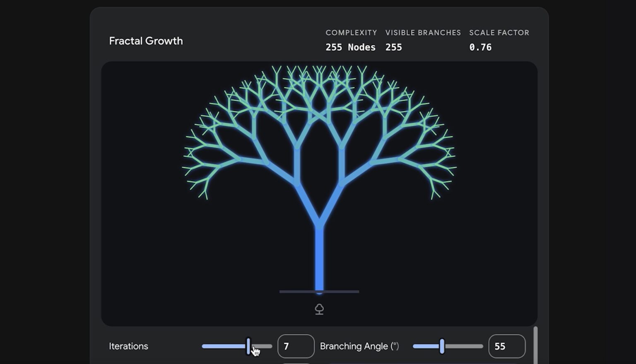The image size is (636, 364).
Task: Click the SCALE FACTOR stat label
Action: (x=499, y=33)
